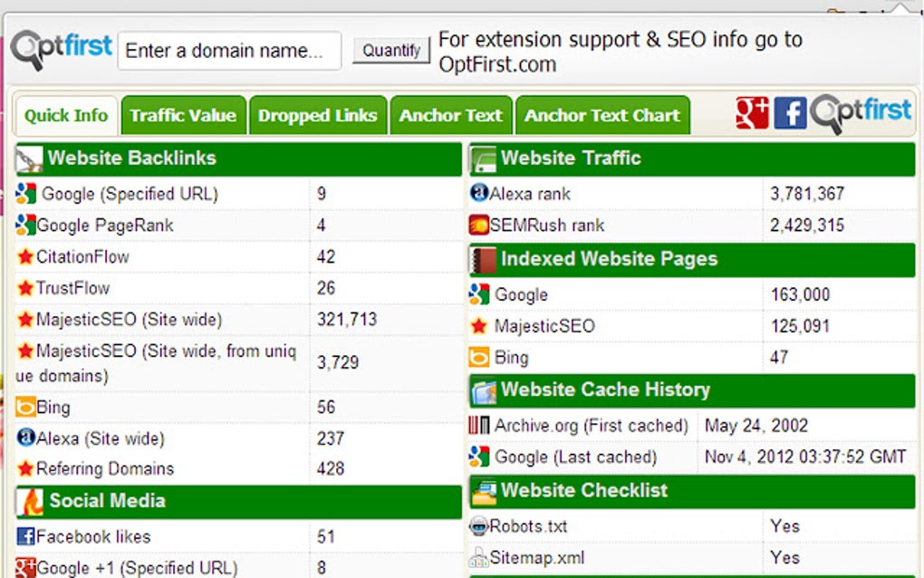This screenshot has height=578, width=924.
Task: Open the Anchor Text Chart tab
Action: (x=602, y=115)
